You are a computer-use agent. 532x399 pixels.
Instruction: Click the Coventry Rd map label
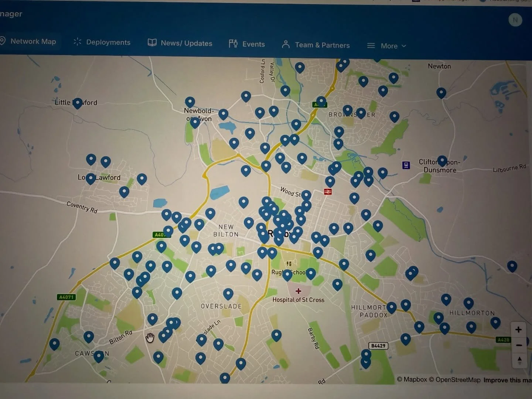(x=82, y=207)
